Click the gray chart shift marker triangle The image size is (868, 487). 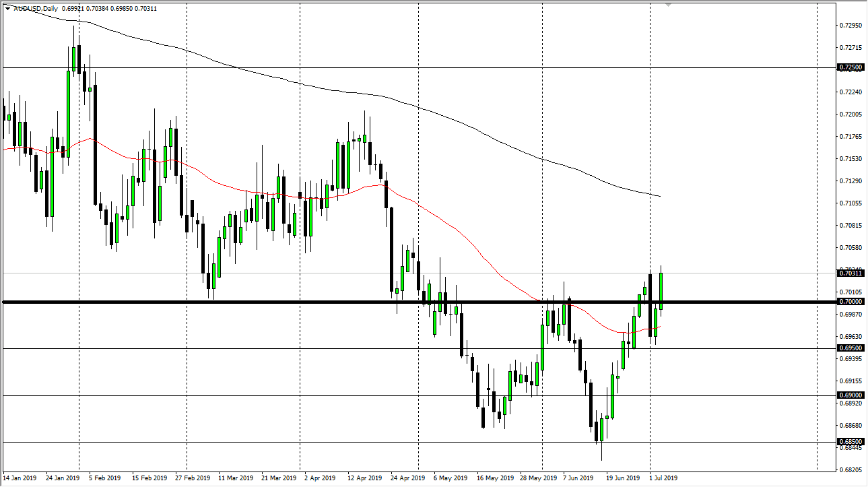(668, 5)
